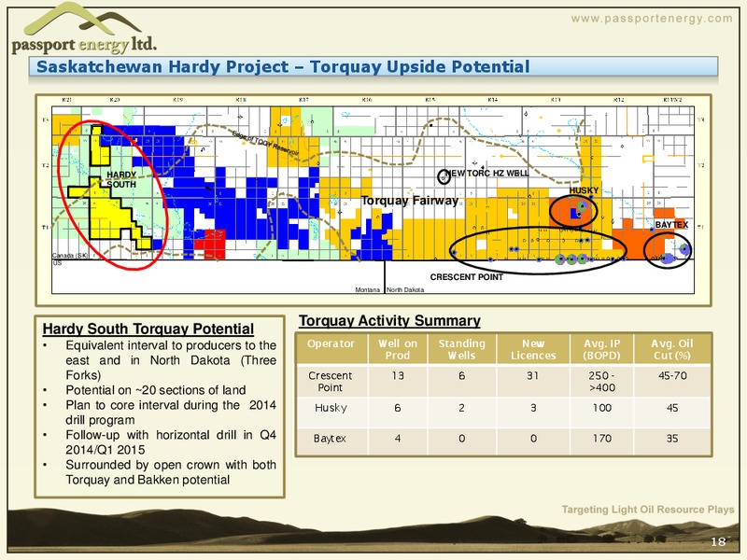
Task: Click the www.passportenergy.com link
Action: click(651, 19)
